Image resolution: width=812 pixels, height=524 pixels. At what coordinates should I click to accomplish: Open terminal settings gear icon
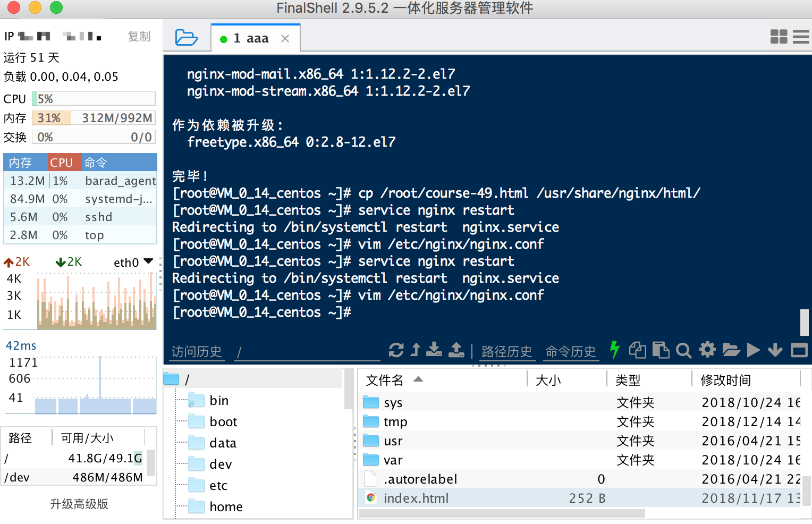tap(707, 349)
